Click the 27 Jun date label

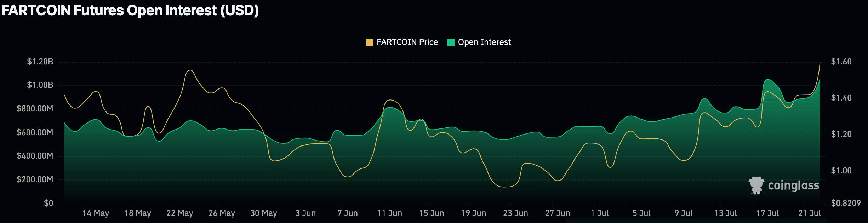pos(558,213)
